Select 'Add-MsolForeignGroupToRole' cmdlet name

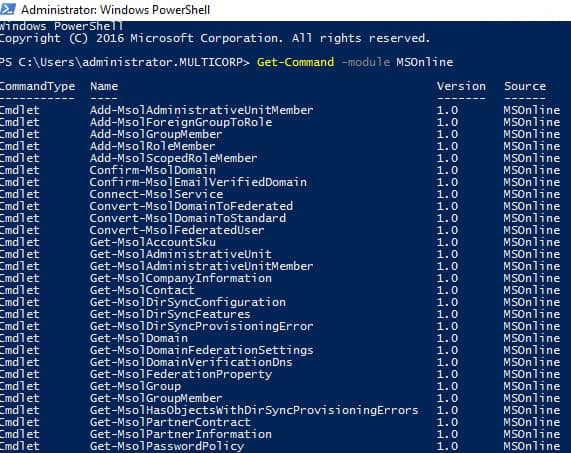click(181, 122)
